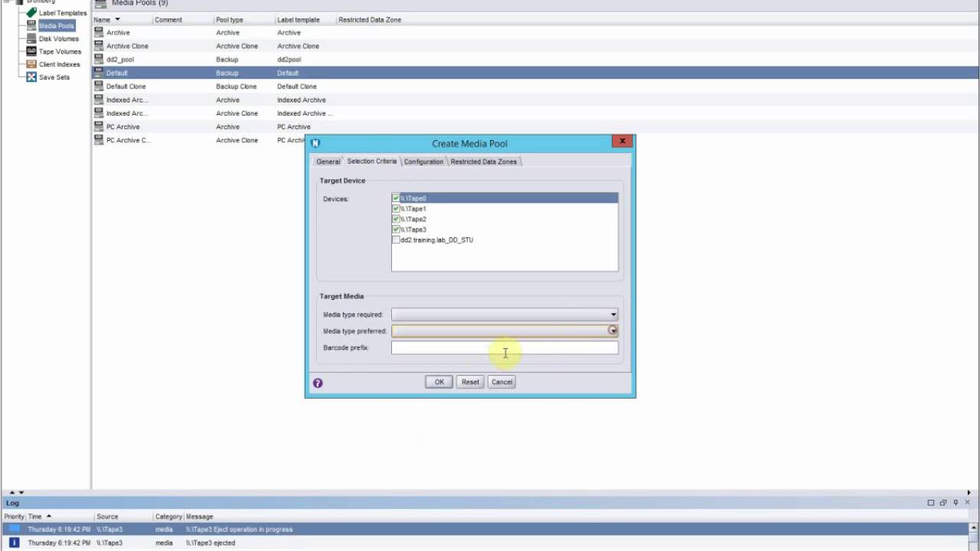Select the Tape Volumes node icon
Viewport: 980px width, 551px height.
[31, 51]
